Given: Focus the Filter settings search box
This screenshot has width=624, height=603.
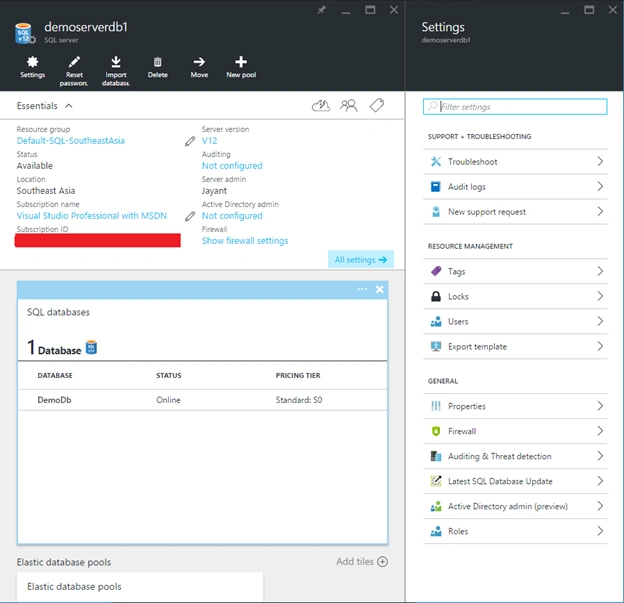Looking at the screenshot, I should tap(515, 107).
